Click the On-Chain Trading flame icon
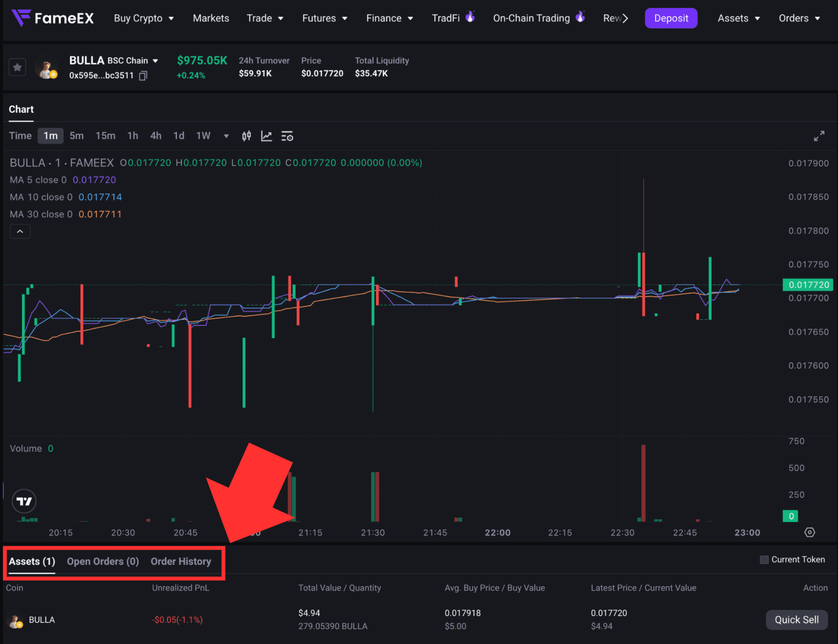 580,17
